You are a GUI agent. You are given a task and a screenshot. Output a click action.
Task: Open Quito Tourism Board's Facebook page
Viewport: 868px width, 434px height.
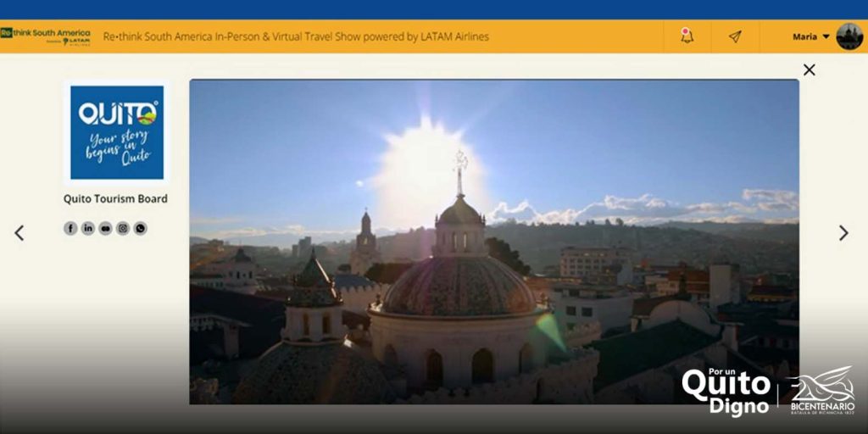pyautogui.click(x=70, y=228)
